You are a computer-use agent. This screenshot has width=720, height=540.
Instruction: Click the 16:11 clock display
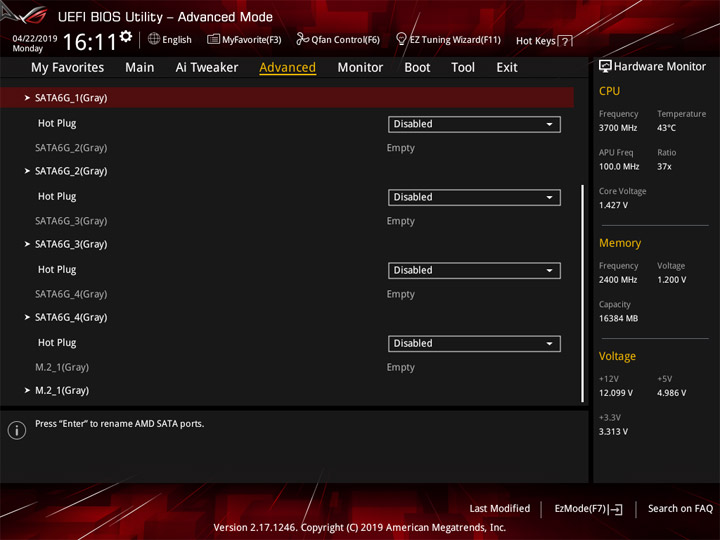click(x=89, y=42)
